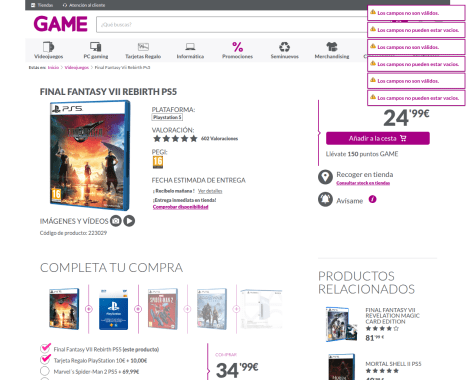Open the PC gaming category
The height and width of the screenshot is (380, 475).
(x=96, y=50)
